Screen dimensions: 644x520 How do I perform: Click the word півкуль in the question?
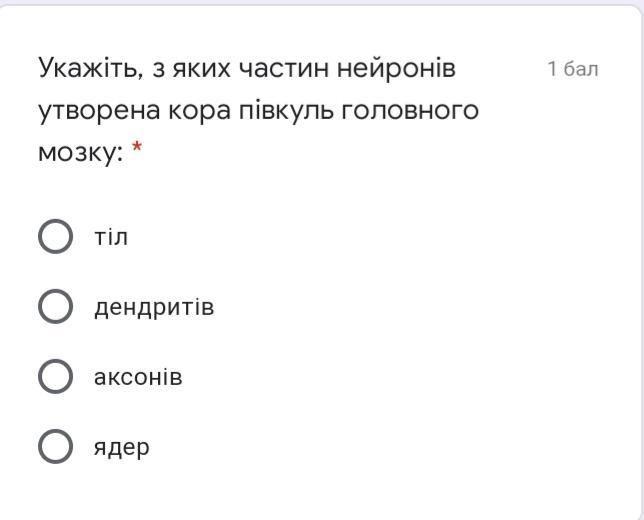click(286, 111)
